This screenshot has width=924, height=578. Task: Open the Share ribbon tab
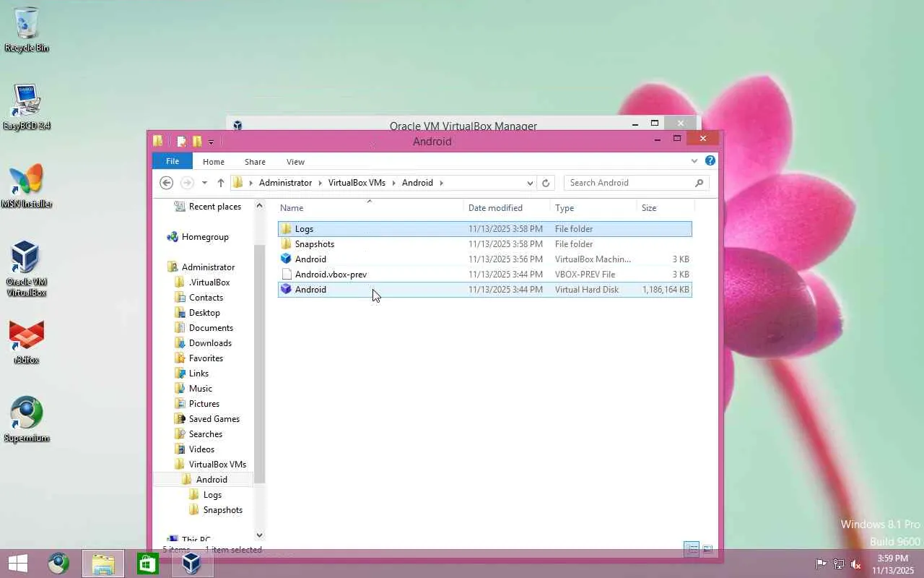point(255,162)
